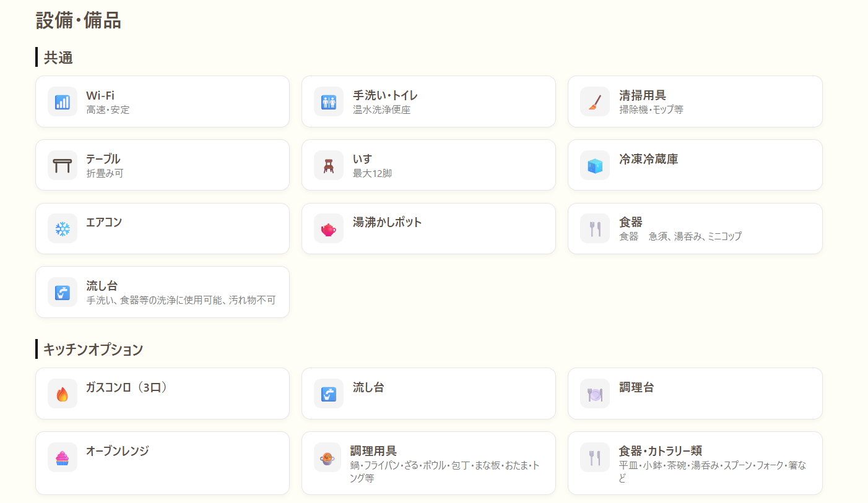Image resolution: width=868 pixels, height=503 pixels.
Task: Select the エアコン title text
Action: click(x=104, y=223)
